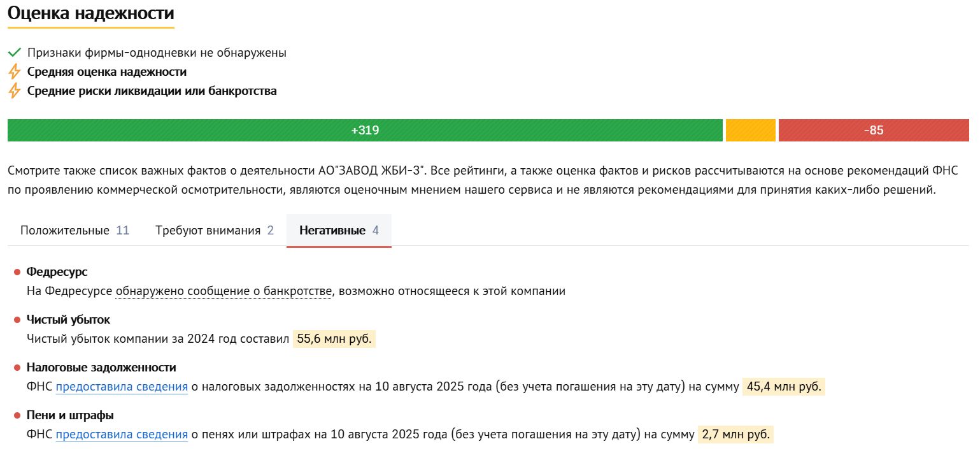Click the red bullet next to Федресурс
The width and height of the screenshot is (980, 453).
point(17,273)
